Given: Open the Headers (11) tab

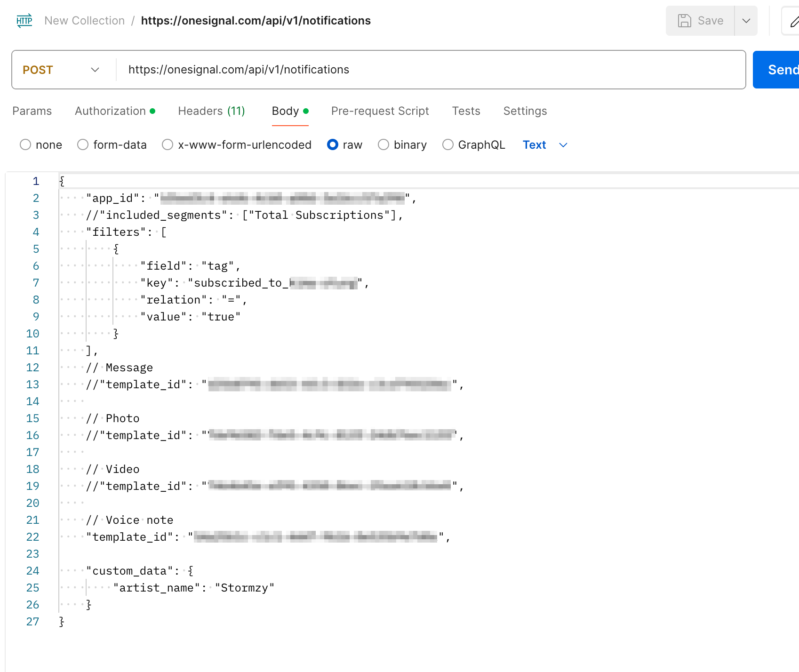Looking at the screenshot, I should pyautogui.click(x=211, y=111).
